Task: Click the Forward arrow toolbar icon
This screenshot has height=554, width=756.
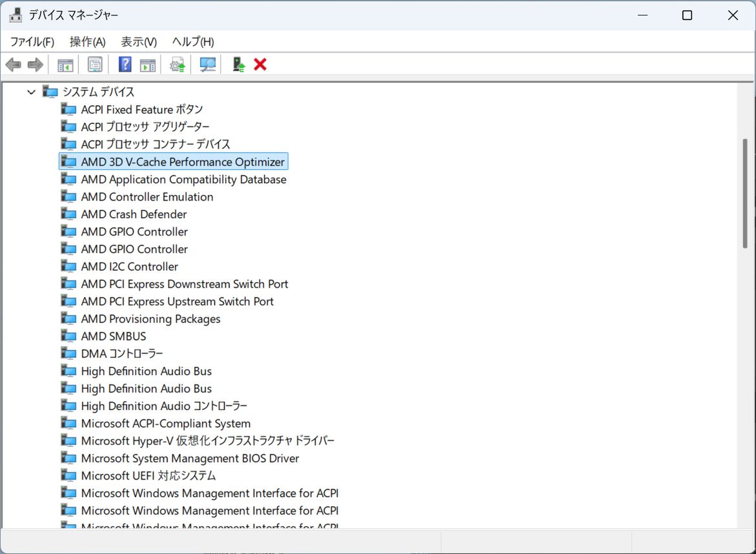Action: point(36,65)
